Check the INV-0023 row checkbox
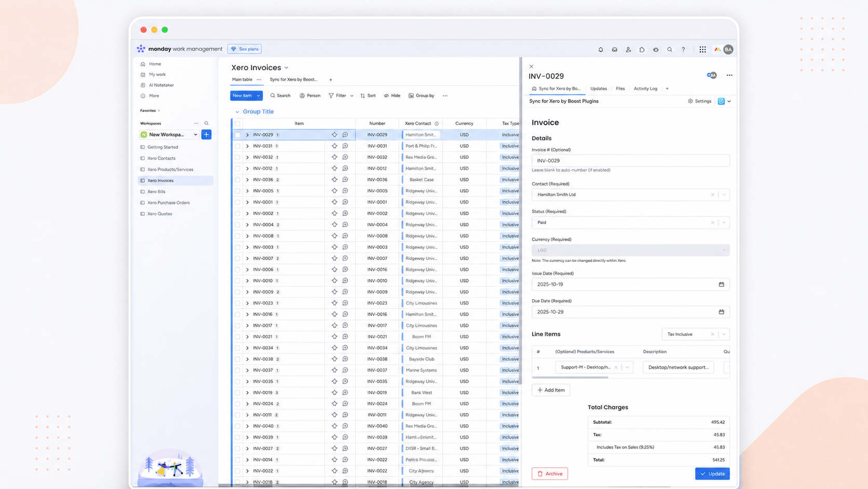This screenshot has height=489, width=868. click(x=238, y=303)
